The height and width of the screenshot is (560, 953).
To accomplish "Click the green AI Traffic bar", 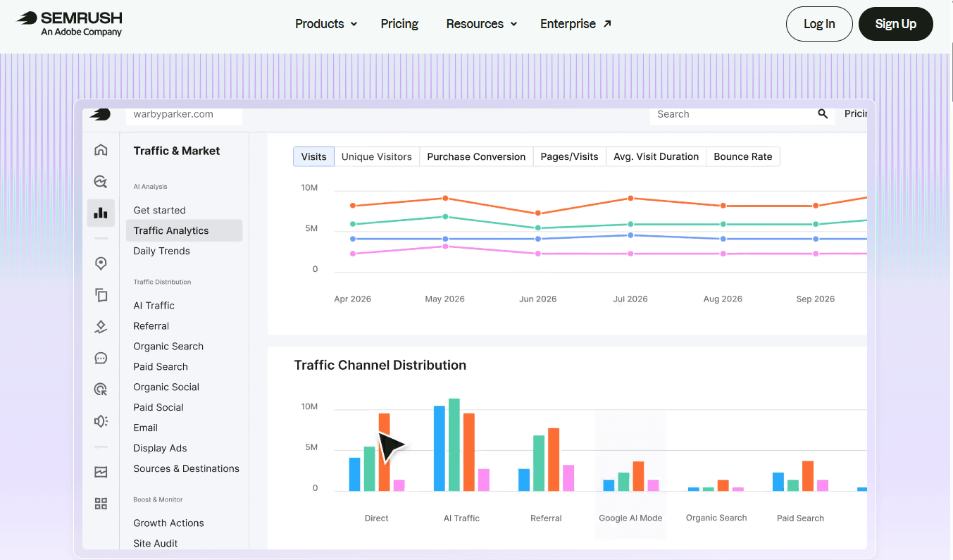I will tap(454, 444).
